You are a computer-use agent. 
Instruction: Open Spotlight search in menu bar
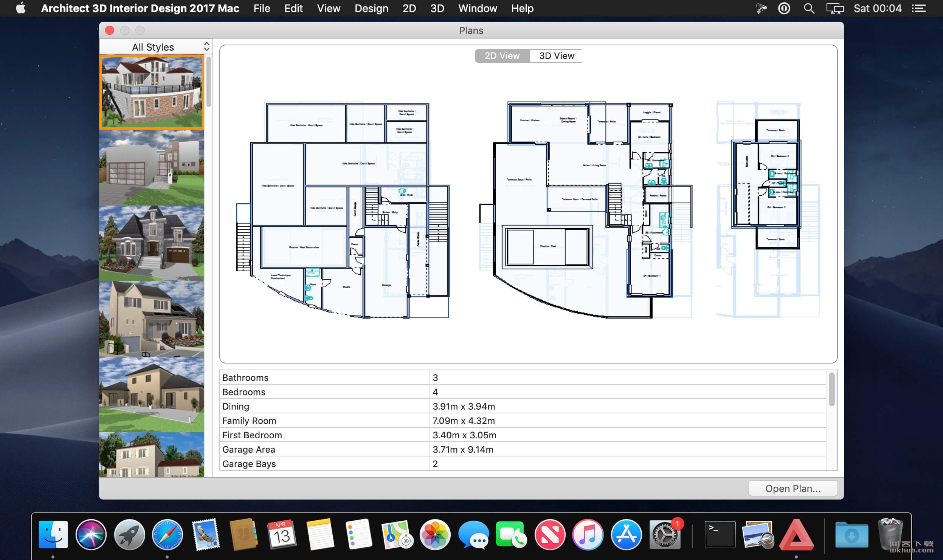click(809, 8)
